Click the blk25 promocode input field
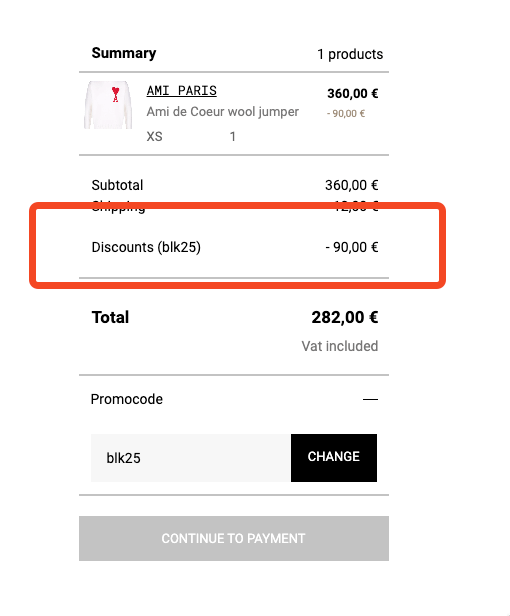This screenshot has height=616, width=510. [191, 458]
